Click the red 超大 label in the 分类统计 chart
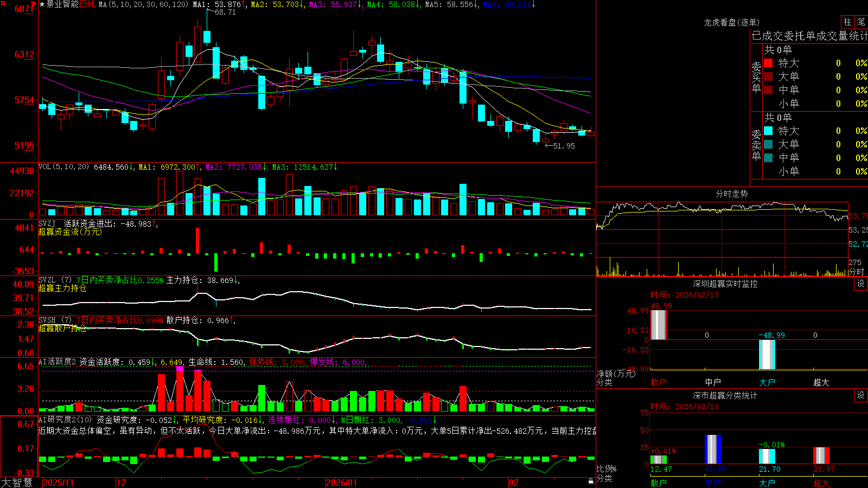 click(x=821, y=483)
